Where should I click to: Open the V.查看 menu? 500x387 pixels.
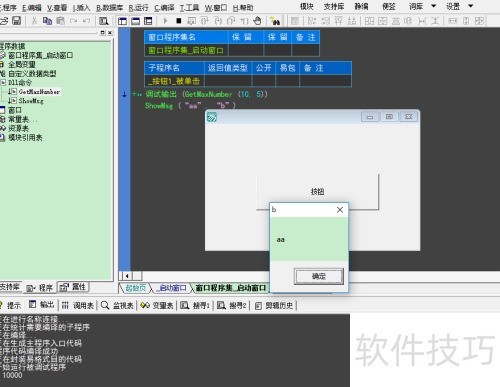(x=57, y=7)
